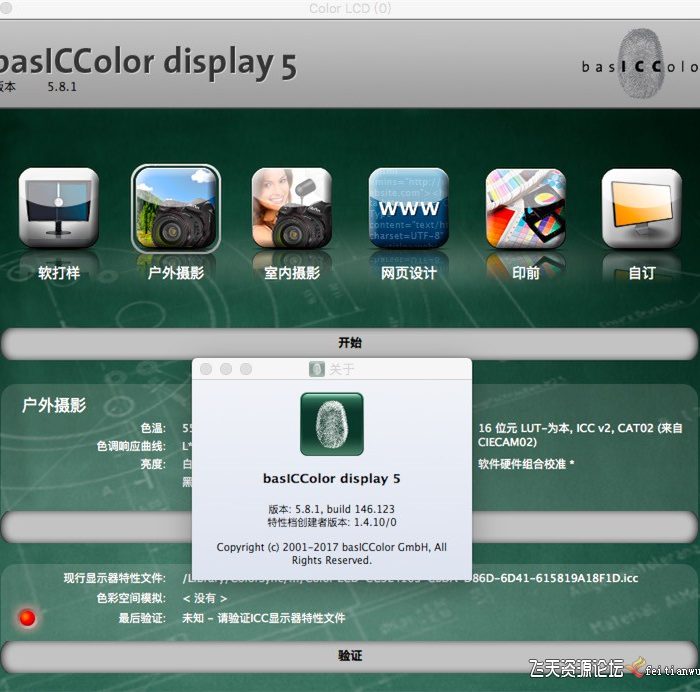The height and width of the screenshot is (692, 700).
Task: Click the basICColor fingerprint logo in header
Action: click(x=639, y=63)
